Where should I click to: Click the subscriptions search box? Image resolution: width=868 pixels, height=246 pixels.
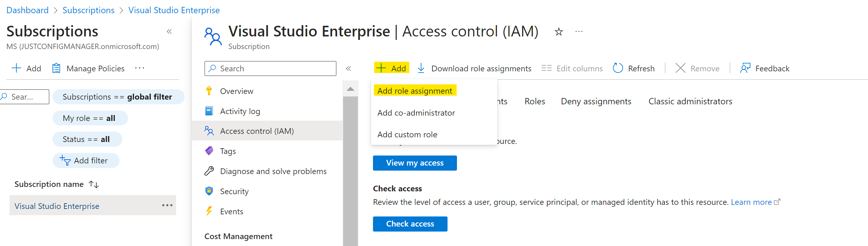pos(25,96)
